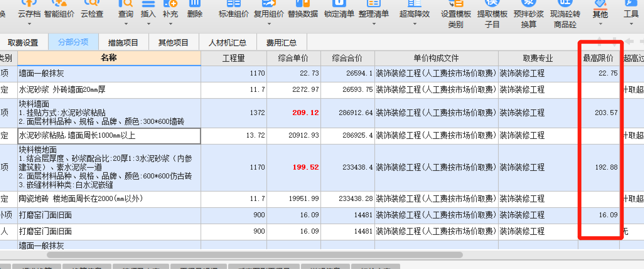Click 替换数据 replace data tool
Image resolution: width=644 pixels, height=269 pixels.
tap(303, 9)
